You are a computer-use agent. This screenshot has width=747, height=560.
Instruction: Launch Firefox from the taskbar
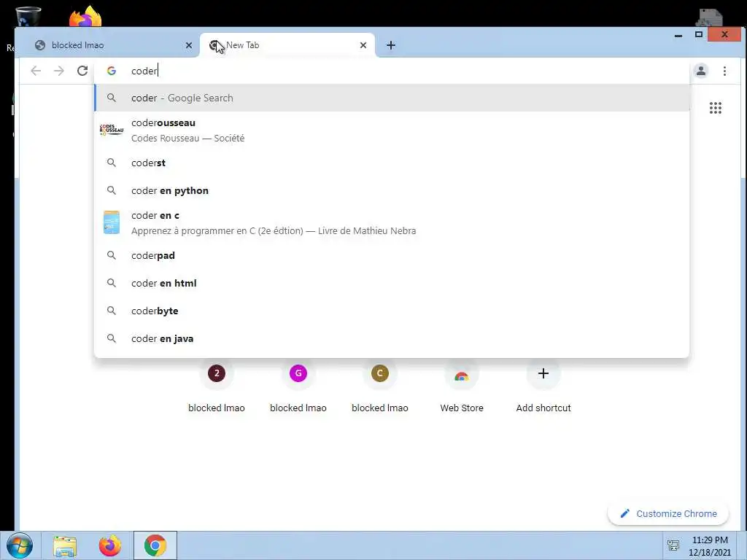point(109,545)
